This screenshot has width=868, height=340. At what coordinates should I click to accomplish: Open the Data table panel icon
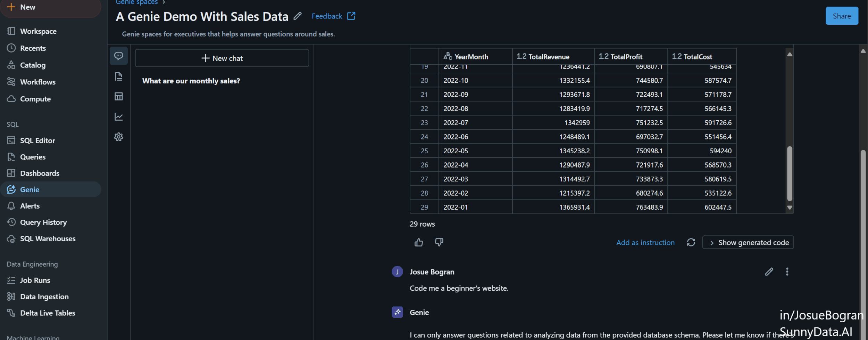click(118, 96)
